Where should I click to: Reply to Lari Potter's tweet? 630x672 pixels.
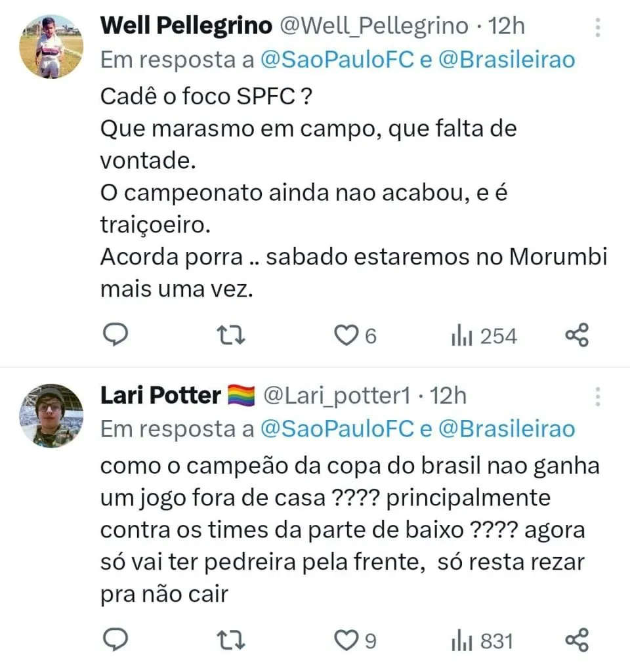click(x=116, y=640)
